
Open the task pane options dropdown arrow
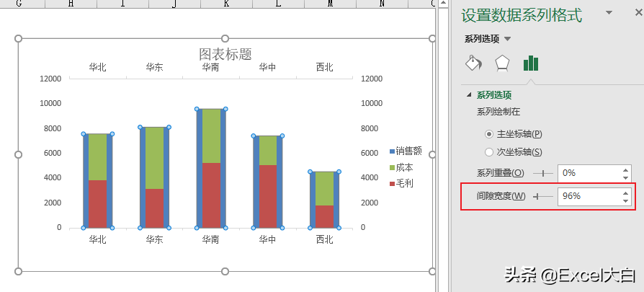pyautogui.click(x=609, y=13)
